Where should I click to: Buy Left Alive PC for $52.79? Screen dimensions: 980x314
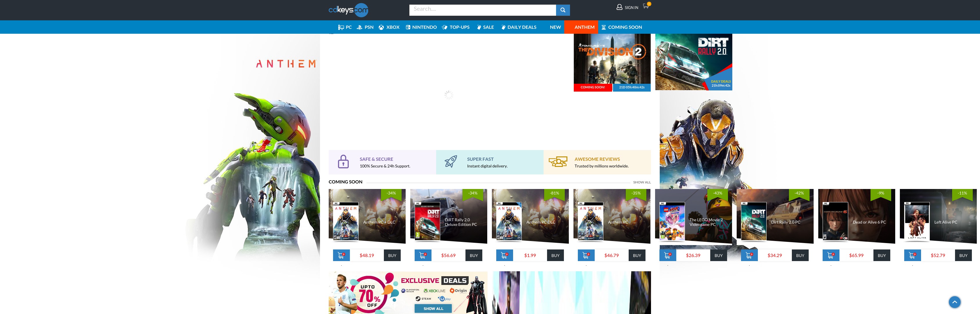(963, 255)
